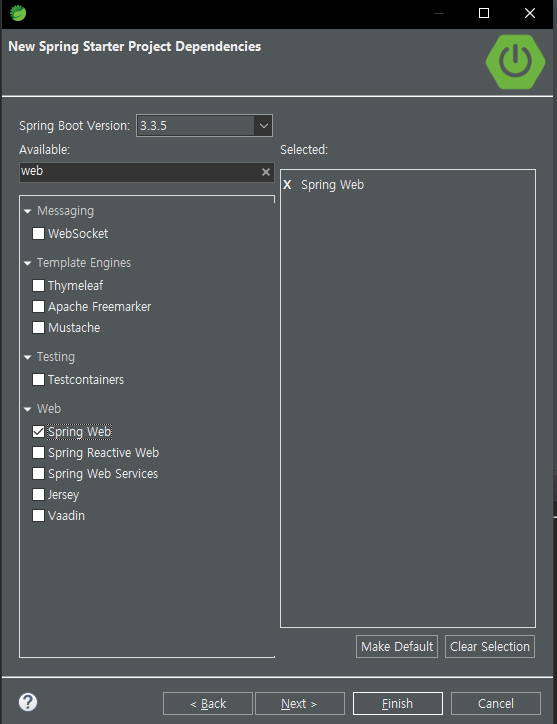557x724 pixels.
Task: Enable the Vaadin checkbox
Action: point(38,515)
